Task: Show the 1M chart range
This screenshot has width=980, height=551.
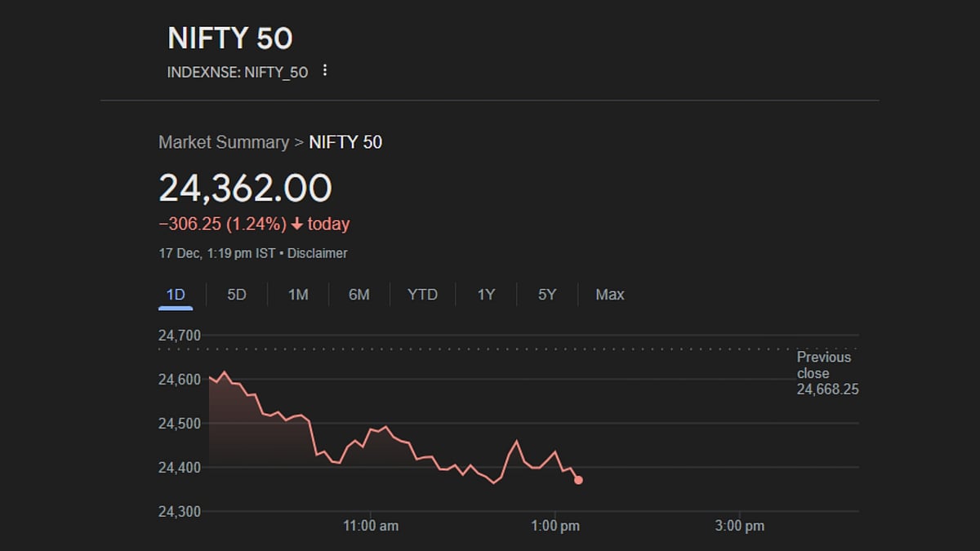Action: point(298,295)
